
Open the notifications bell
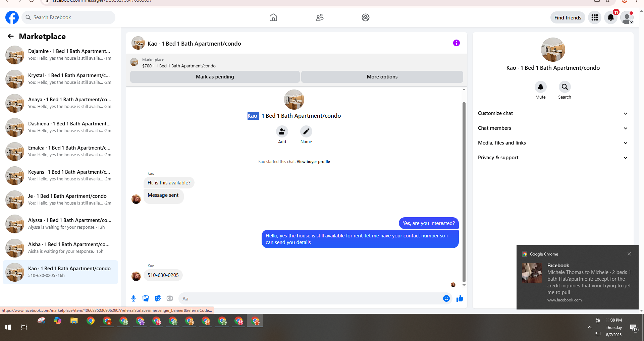611,17
